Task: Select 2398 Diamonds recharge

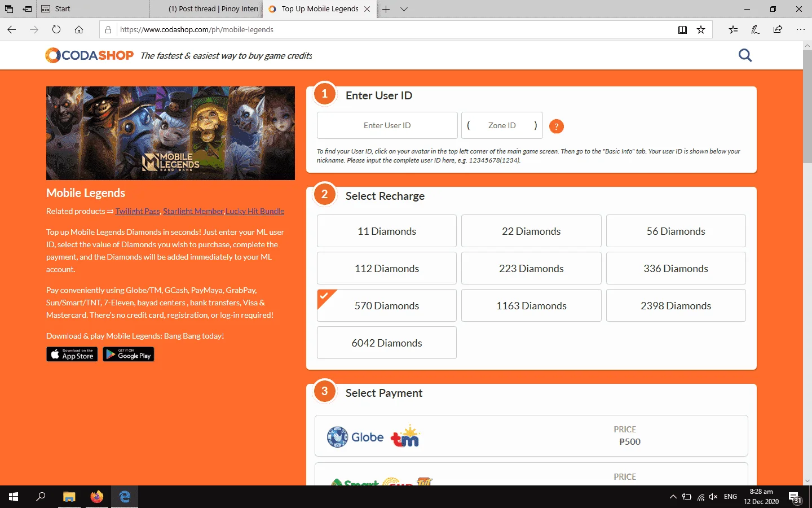Action: click(x=676, y=305)
